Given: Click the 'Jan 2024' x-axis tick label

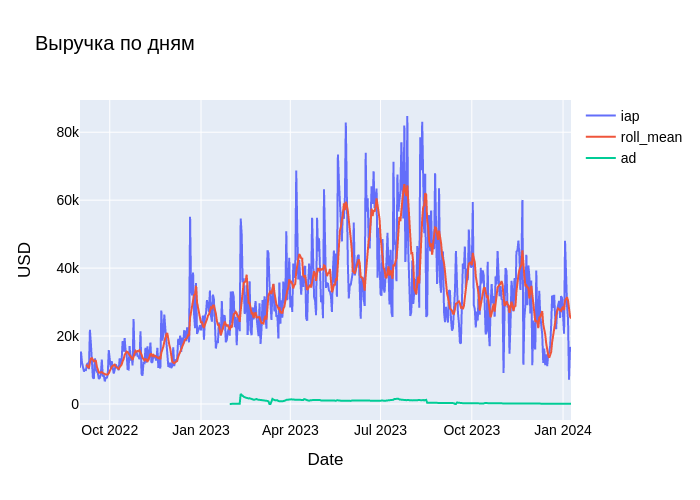Looking at the screenshot, I should pos(563,430).
